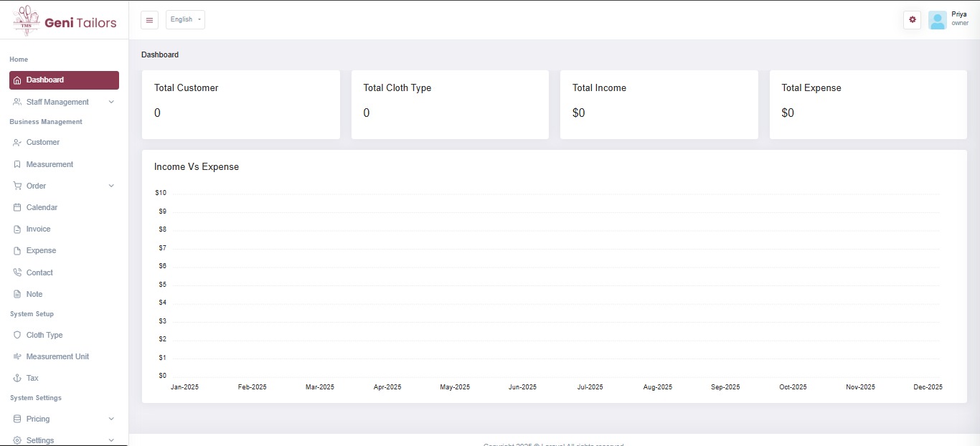Go to Measurement Unit settings
980x446 pixels.
pyautogui.click(x=57, y=356)
